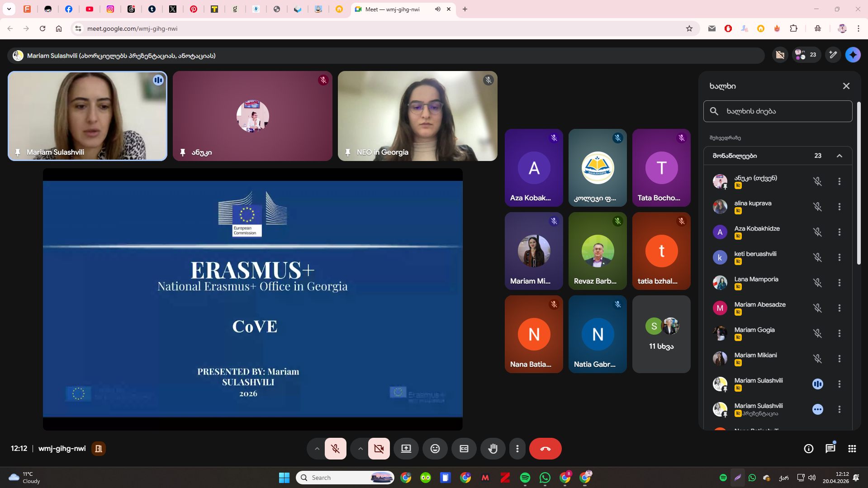This screenshot has height=488, width=868.
Task: Turn on closed captions
Action: coord(464,449)
